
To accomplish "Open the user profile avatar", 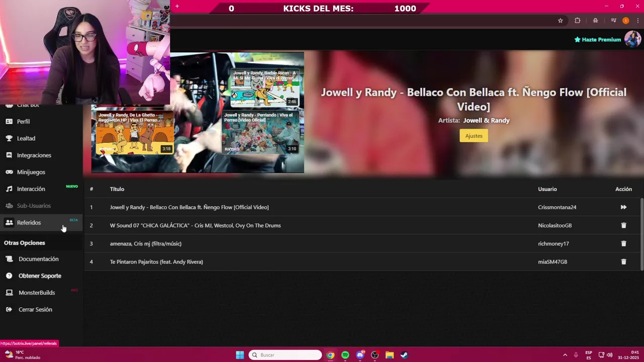I will pyautogui.click(x=632, y=39).
